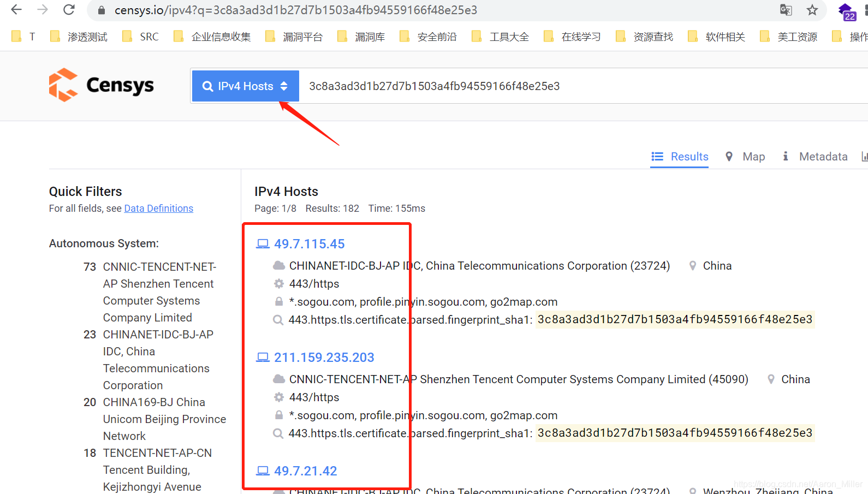View site security lock info
The image size is (868, 494).
(102, 10)
